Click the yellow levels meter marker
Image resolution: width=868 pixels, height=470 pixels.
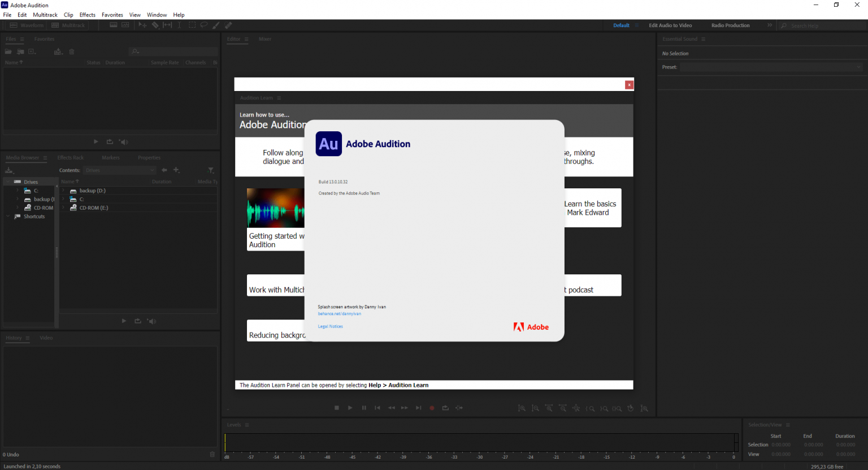point(225,443)
